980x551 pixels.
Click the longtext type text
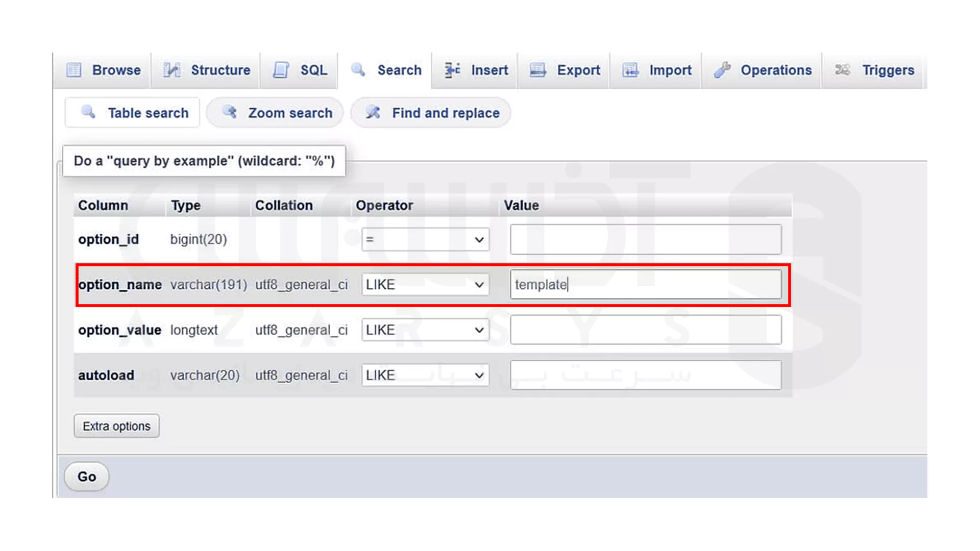click(194, 330)
